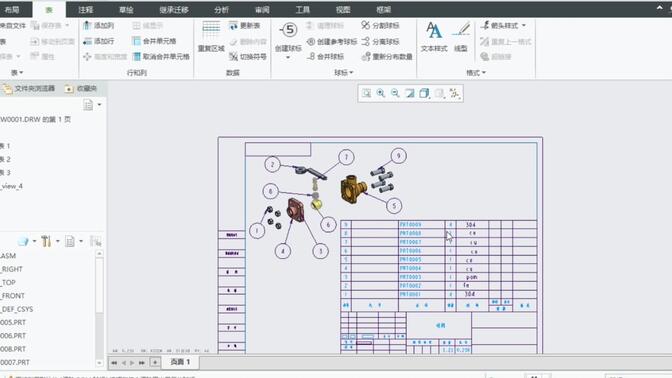Expand the 创建球标 dropdown arrow
This screenshot has height=378, width=672.
pos(288,57)
